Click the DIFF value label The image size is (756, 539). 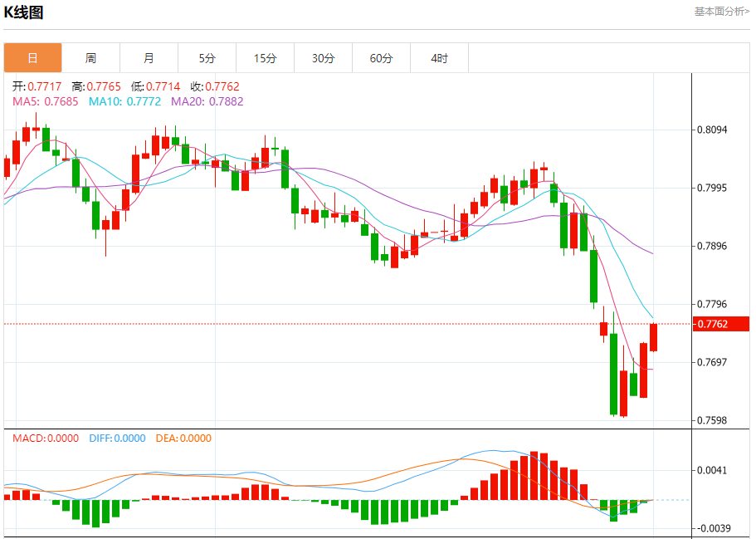click(115, 439)
